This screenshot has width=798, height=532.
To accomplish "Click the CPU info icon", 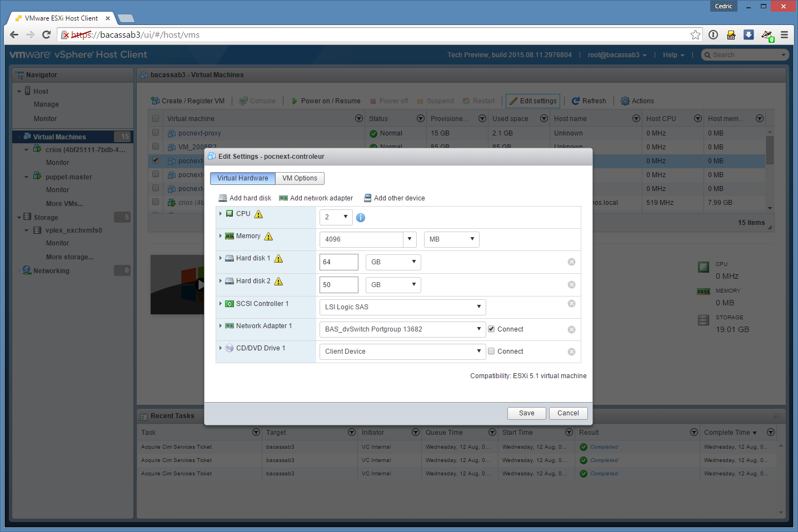I will (x=361, y=218).
